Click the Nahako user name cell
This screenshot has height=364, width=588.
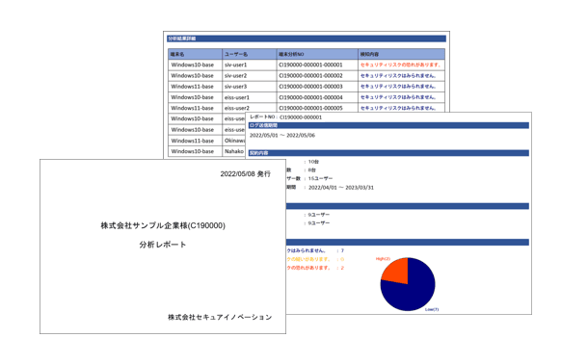tap(234, 151)
